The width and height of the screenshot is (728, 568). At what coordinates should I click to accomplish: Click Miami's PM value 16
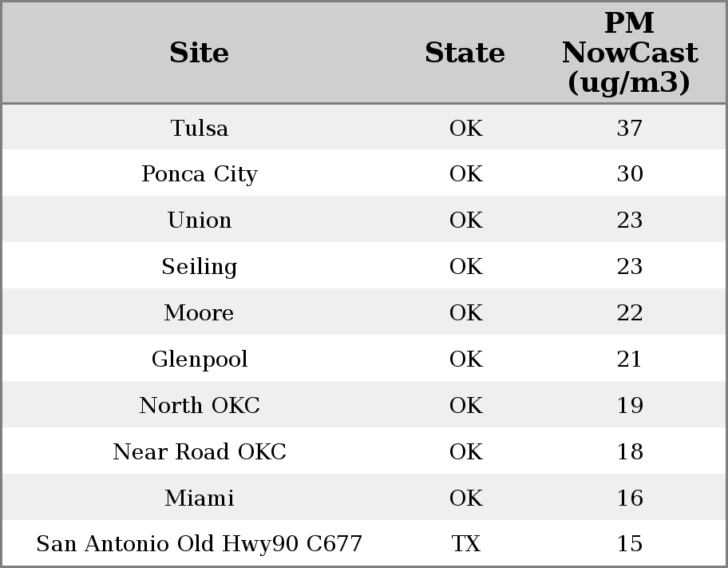[630, 498]
